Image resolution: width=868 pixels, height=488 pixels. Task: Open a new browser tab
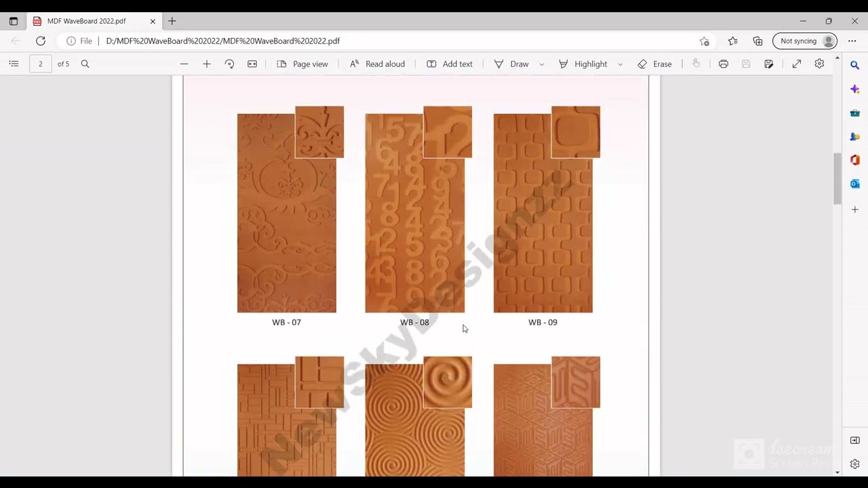(172, 21)
